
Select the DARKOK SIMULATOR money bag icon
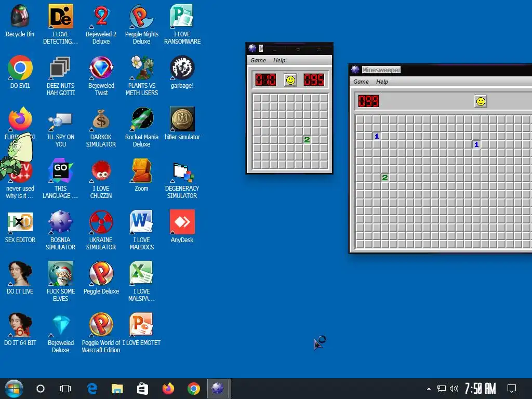[101, 119]
